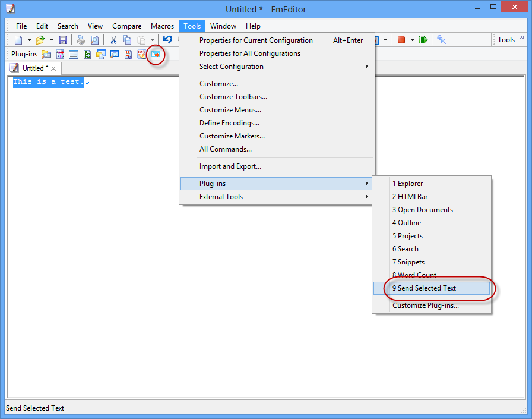
Task: Open the Macros menu
Action: point(162,26)
